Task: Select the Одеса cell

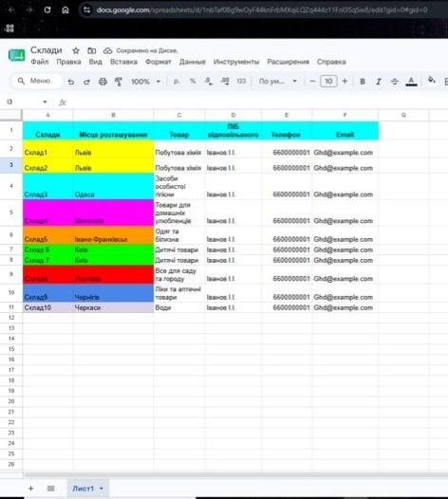Action: pyautogui.click(x=113, y=187)
